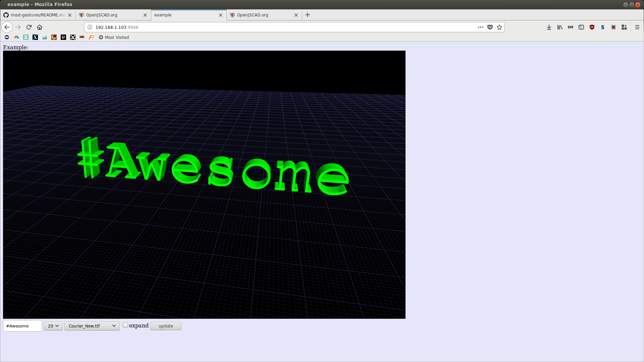Open a new tab with the plus button
The width and height of the screenshot is (644, 362).
point(308,15)
